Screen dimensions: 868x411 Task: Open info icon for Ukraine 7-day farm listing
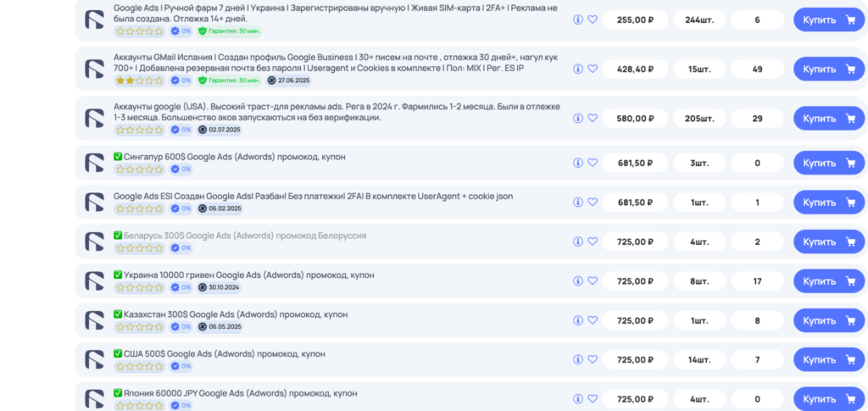(x=578, y=19)
